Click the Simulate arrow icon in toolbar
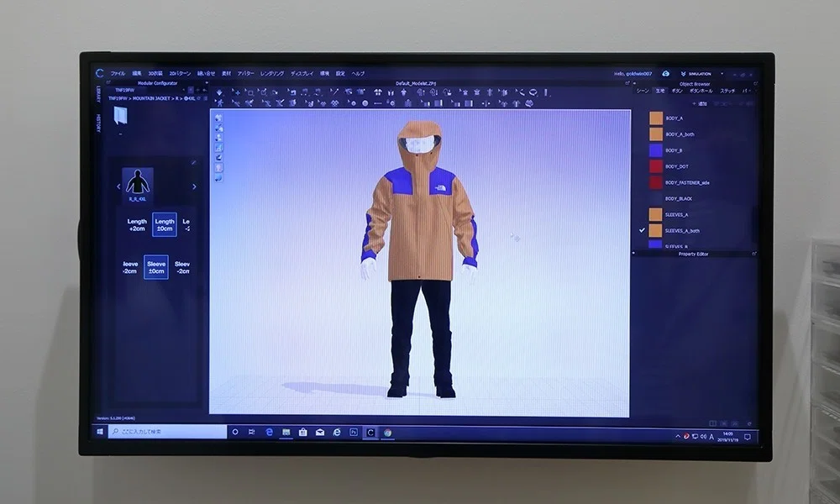Viewport: 840px width, 504px height. tap(219, 92)
